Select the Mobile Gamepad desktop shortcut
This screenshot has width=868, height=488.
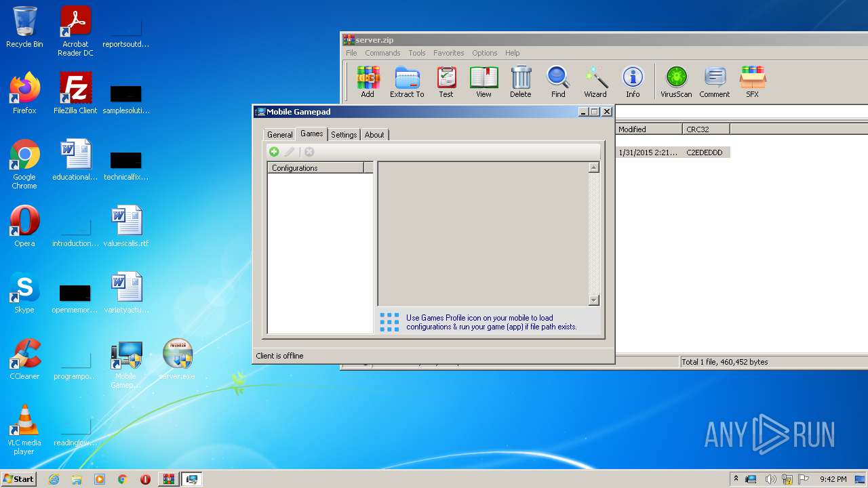click(126, 365)
